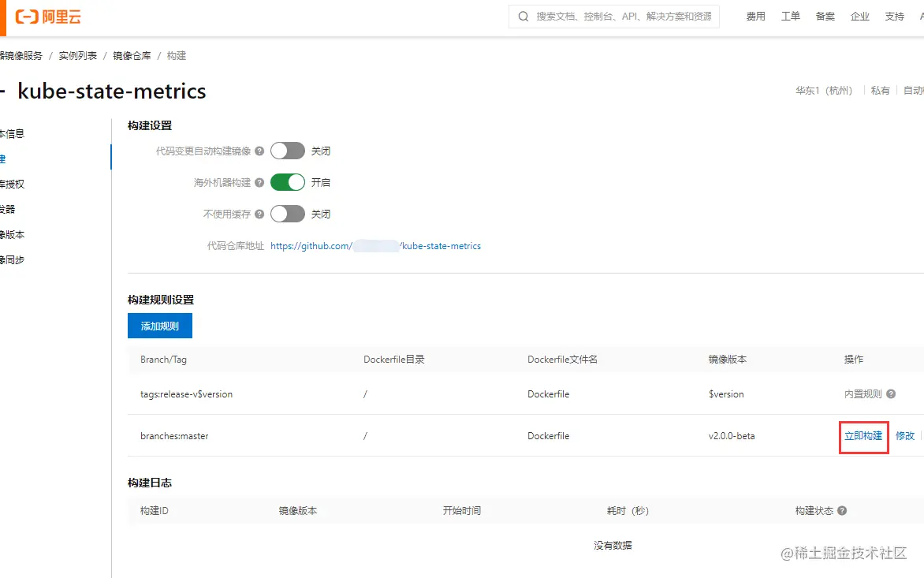The height and width of the screenshot is (578, 924).
Task: Click Dockerfile cell in branches:master row
Action: tap(548, 436)
